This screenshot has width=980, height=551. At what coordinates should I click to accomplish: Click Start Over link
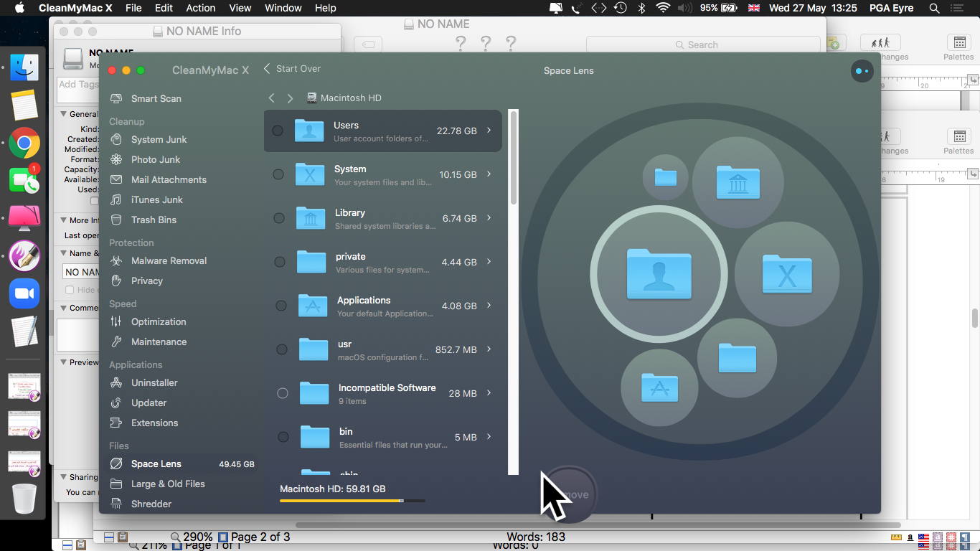(292, 68)
